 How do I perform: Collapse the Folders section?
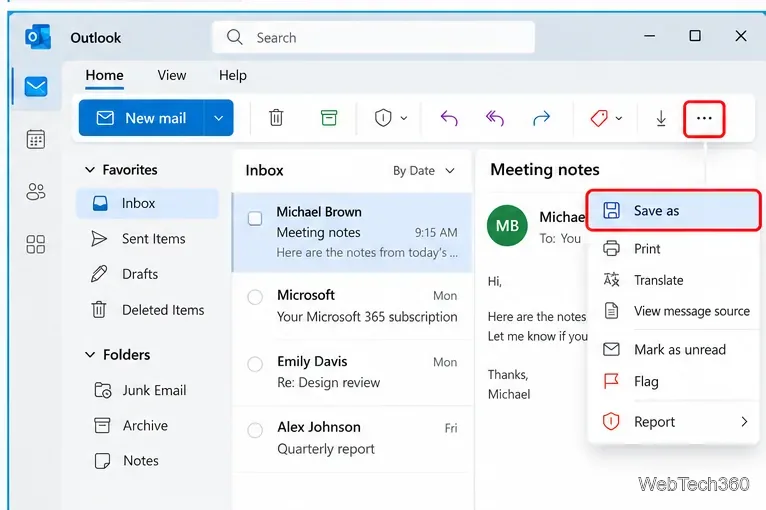pyautogui.click(x=90, y=355)
